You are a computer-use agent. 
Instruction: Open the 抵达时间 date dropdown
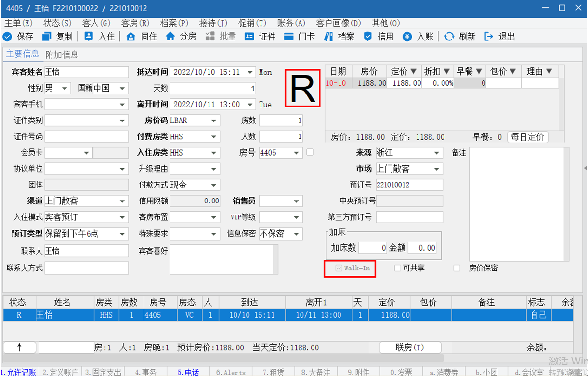pos(250,72)
